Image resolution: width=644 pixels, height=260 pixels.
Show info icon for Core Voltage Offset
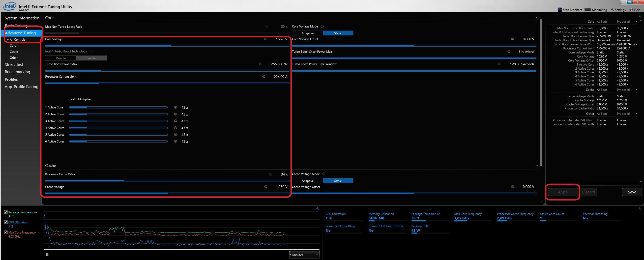pos(512,39)
